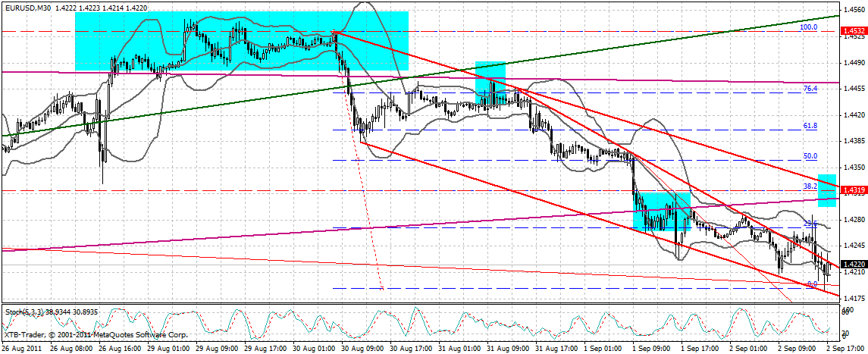Viewport: 868px width, 354px height.
Task: Select the small cyan rectangle beside the 1.4319 tag
Action: (x=826, y=190)
